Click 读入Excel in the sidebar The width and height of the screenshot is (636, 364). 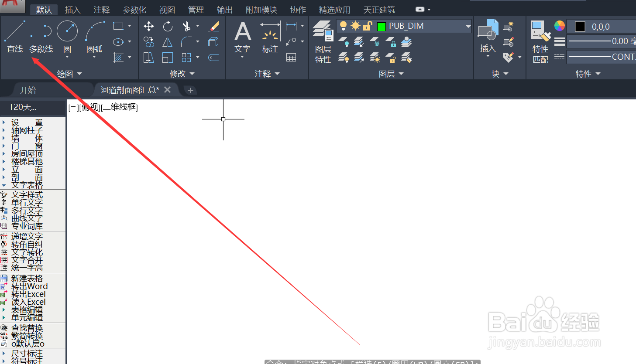point(28,302)
